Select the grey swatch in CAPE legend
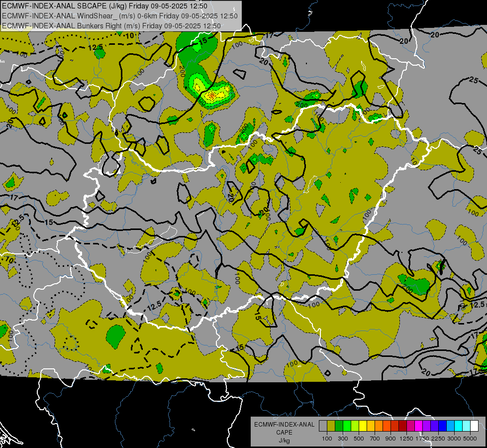The width and height of the screenshot is (487, 448). click(323, 426)
